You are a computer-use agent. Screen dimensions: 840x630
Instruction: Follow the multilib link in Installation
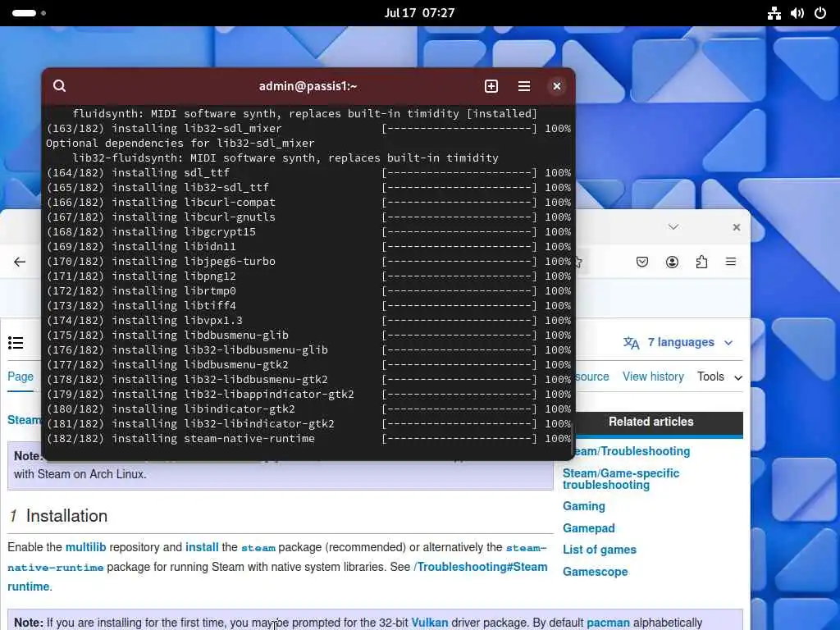[85, 547]
